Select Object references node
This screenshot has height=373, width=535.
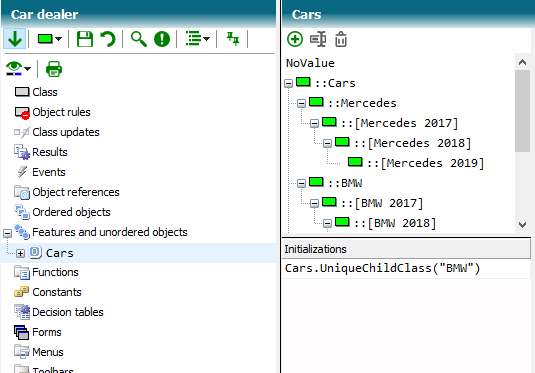click(76, 192)
